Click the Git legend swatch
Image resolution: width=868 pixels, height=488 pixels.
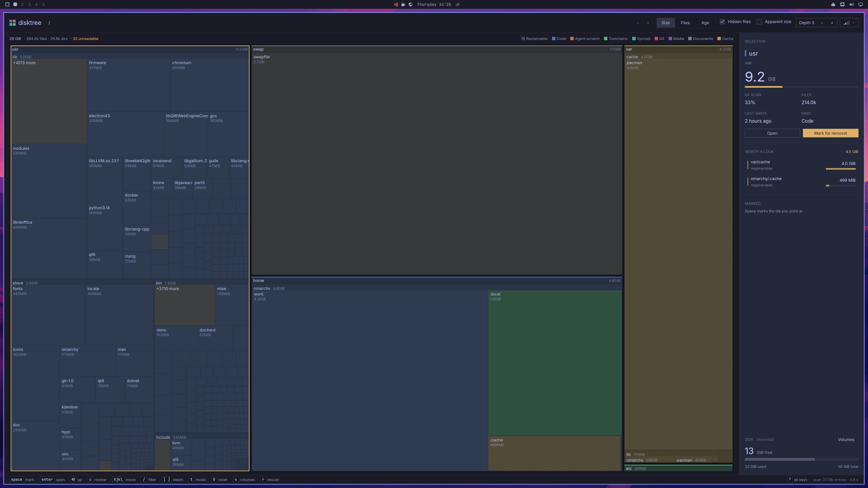click(656, 39)
